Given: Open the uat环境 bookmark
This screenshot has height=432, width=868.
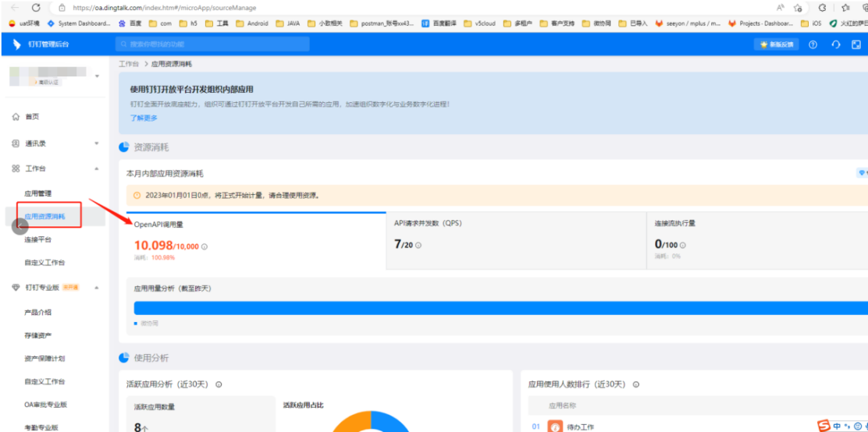Looking at the screenshot, I should click(x=23, y=23).
